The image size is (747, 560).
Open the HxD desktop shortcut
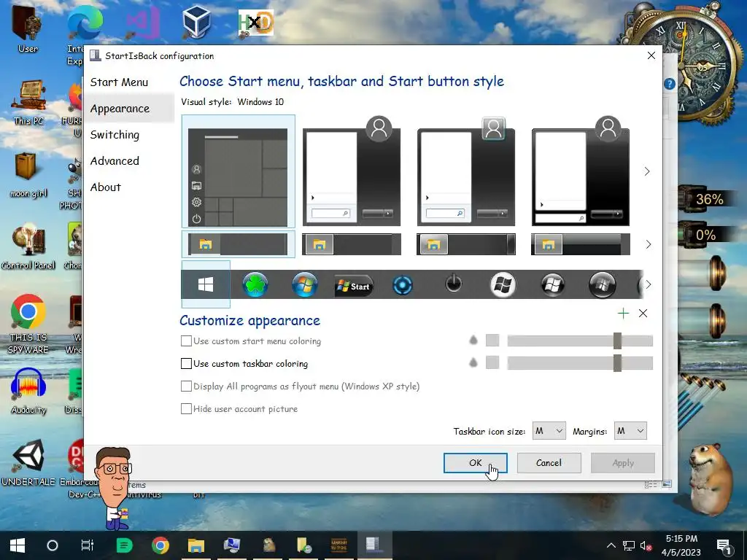[x=256, y=23]
